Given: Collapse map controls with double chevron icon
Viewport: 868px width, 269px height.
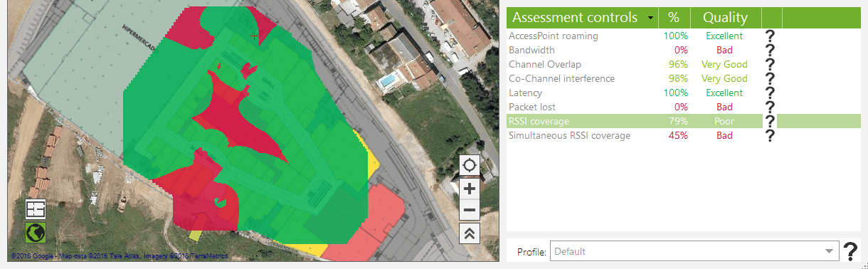Looking at the screenshot, I should click(470, 233).
